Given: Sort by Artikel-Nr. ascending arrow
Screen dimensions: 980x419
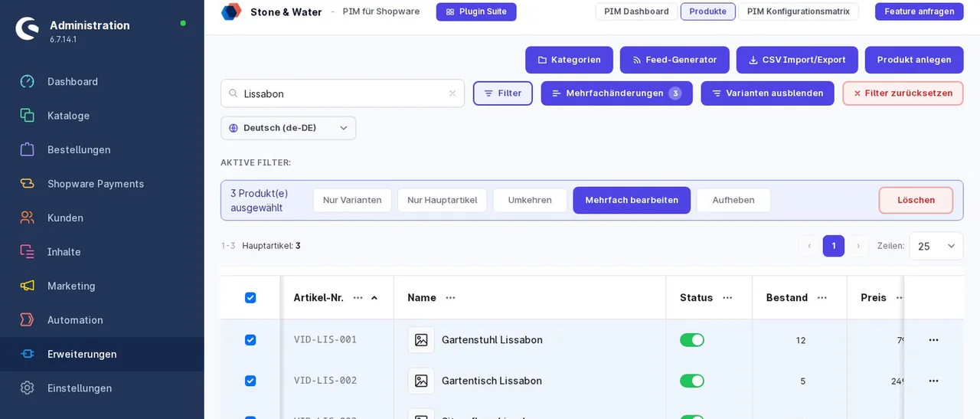Looking at the screenshot, I should coord(374,298).
